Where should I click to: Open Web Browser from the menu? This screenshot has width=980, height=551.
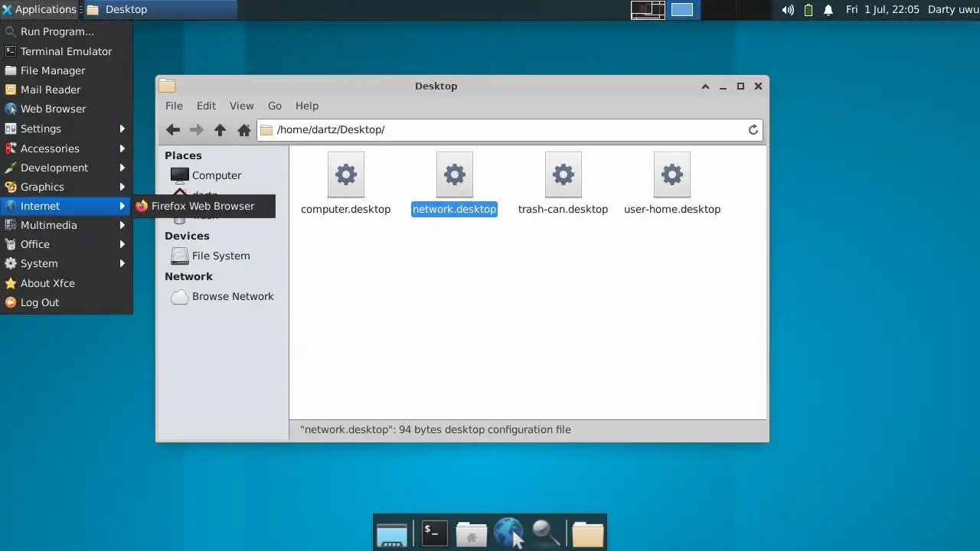pyautogui.click(x=66, y=109)
